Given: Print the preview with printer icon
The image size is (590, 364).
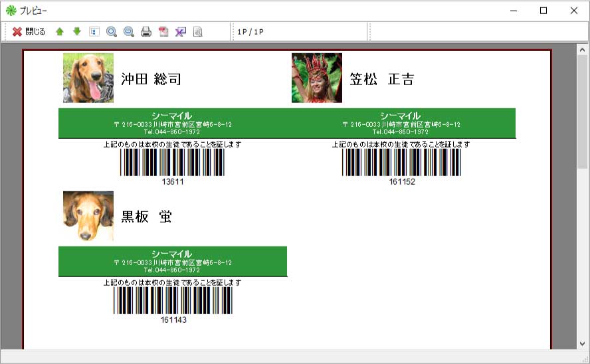Looking at the screenshot, I should click(146, 32).
